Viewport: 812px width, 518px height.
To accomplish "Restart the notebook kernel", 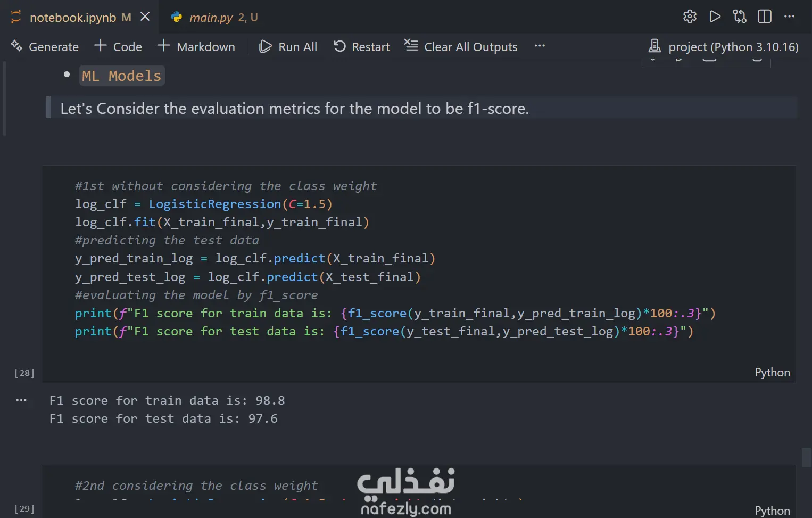I will [362, 47].
